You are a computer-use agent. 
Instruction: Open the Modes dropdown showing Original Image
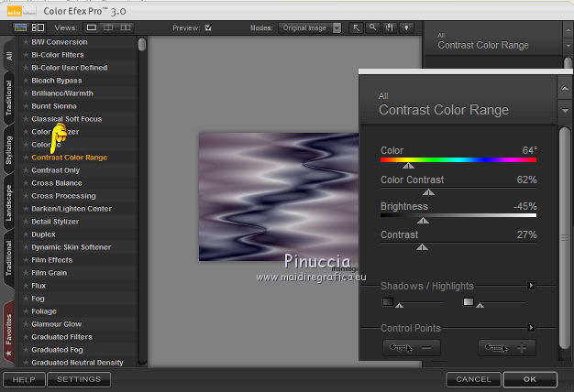click(310, 27)
